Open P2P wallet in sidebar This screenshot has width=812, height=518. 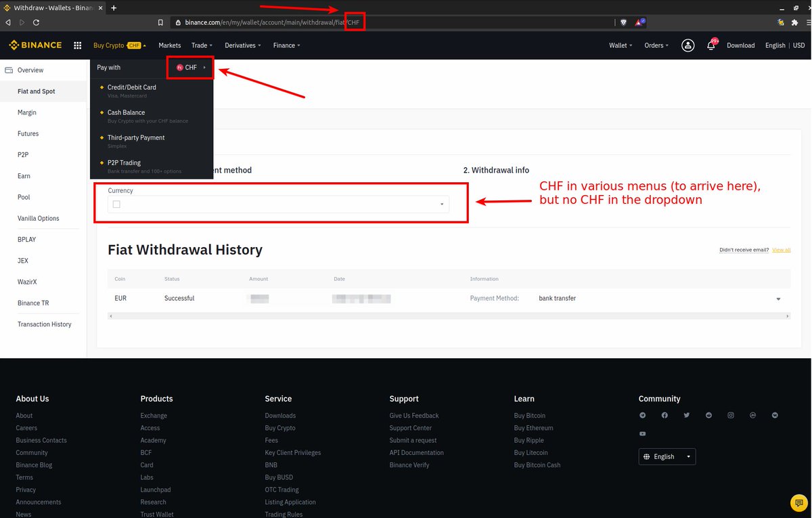[24, 155]
